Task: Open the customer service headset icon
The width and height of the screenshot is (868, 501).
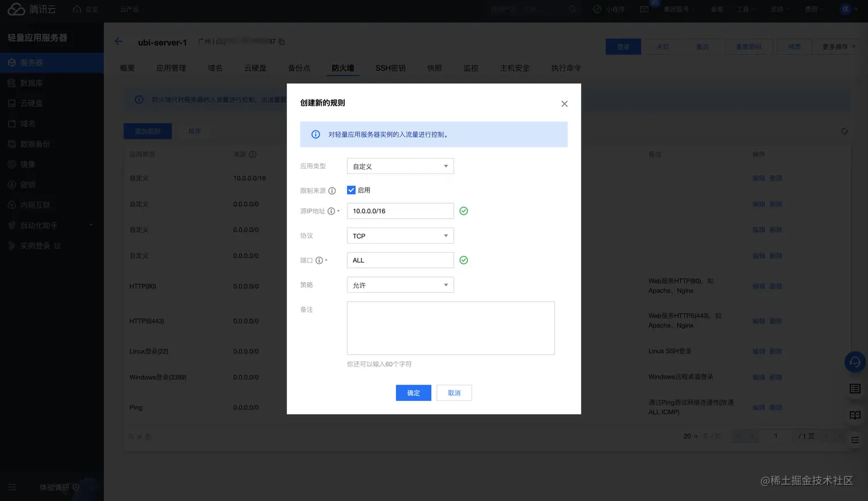Action: coord(855,362)
